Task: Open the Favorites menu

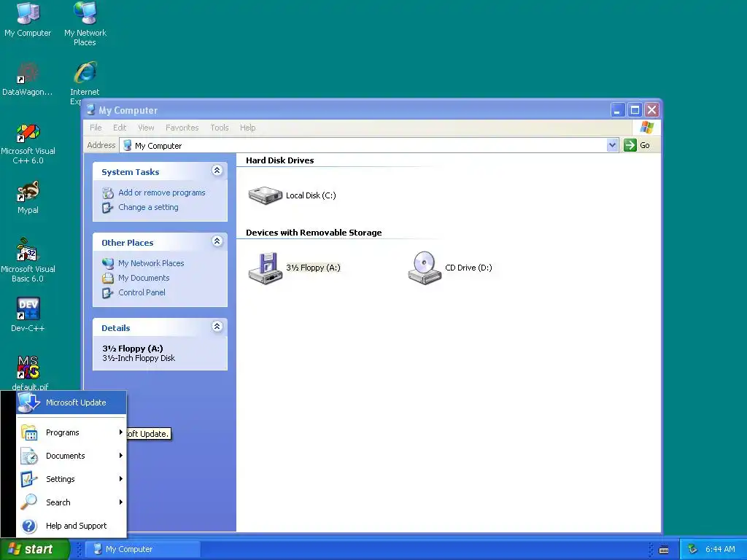Action: (x=182, y=128)
